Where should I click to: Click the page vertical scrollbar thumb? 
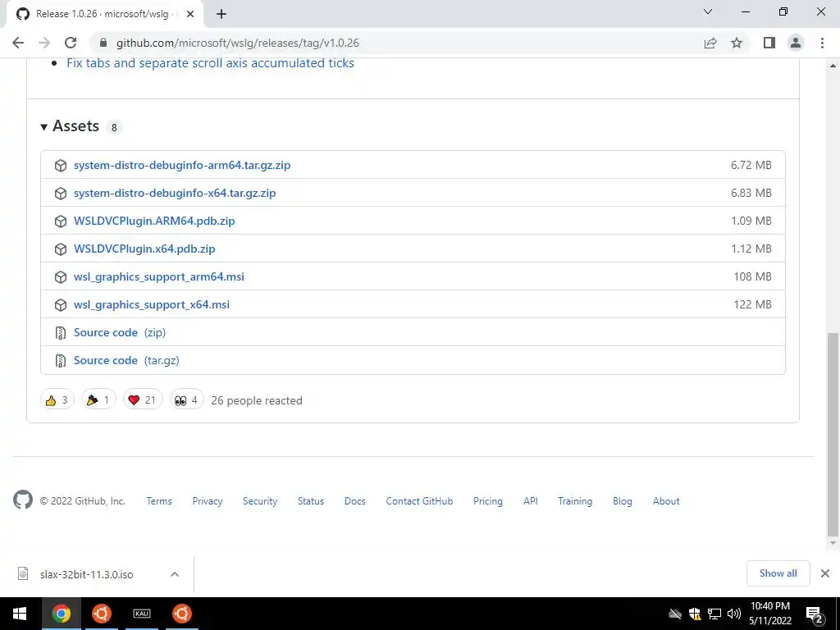click(833, 434)
